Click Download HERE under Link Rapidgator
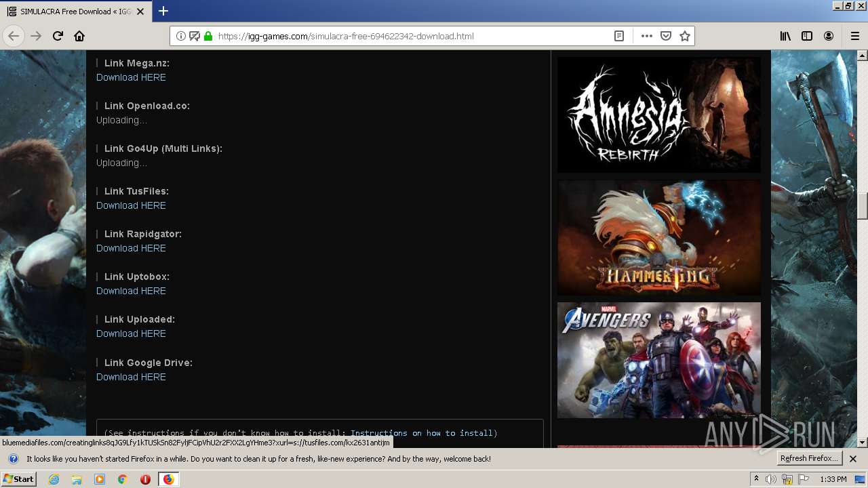Viewport: 868px width, 488px height. click(x=131, y=248)
